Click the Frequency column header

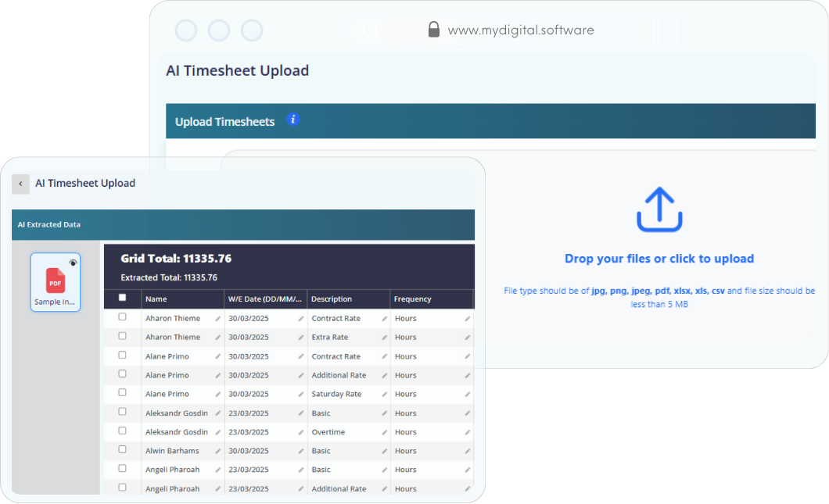(x=412, y=299)
